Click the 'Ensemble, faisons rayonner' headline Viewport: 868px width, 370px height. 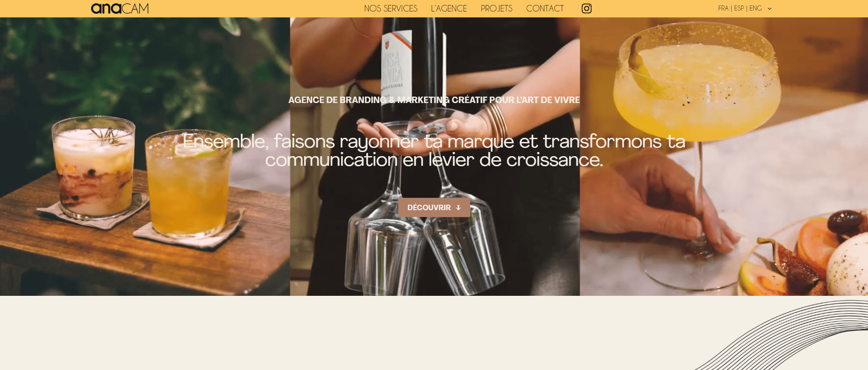(434, 150)
